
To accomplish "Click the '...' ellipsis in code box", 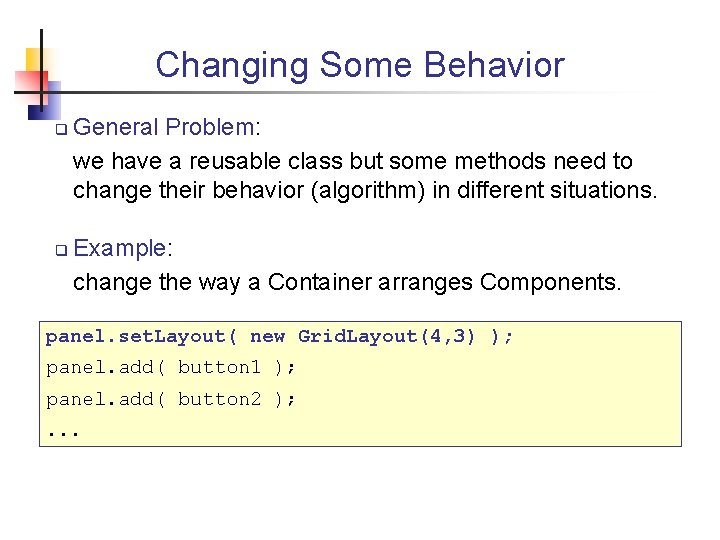I will click(x=62, y=432).
